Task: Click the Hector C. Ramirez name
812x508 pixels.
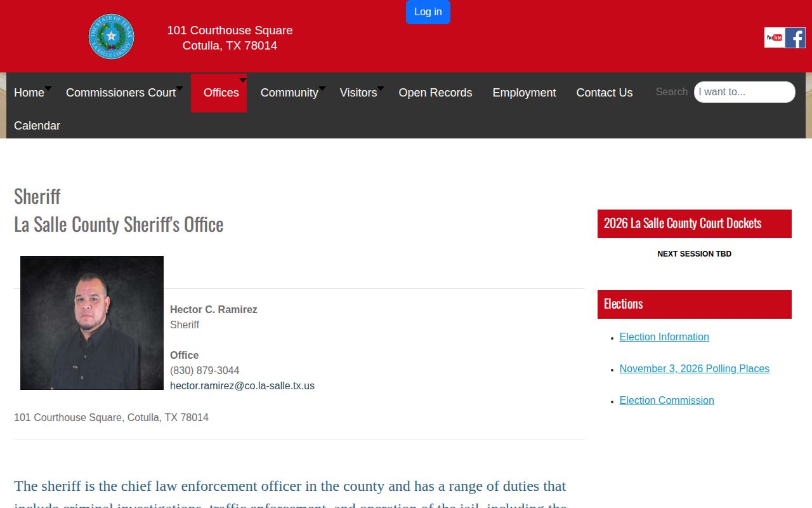Action: [214, 310]
